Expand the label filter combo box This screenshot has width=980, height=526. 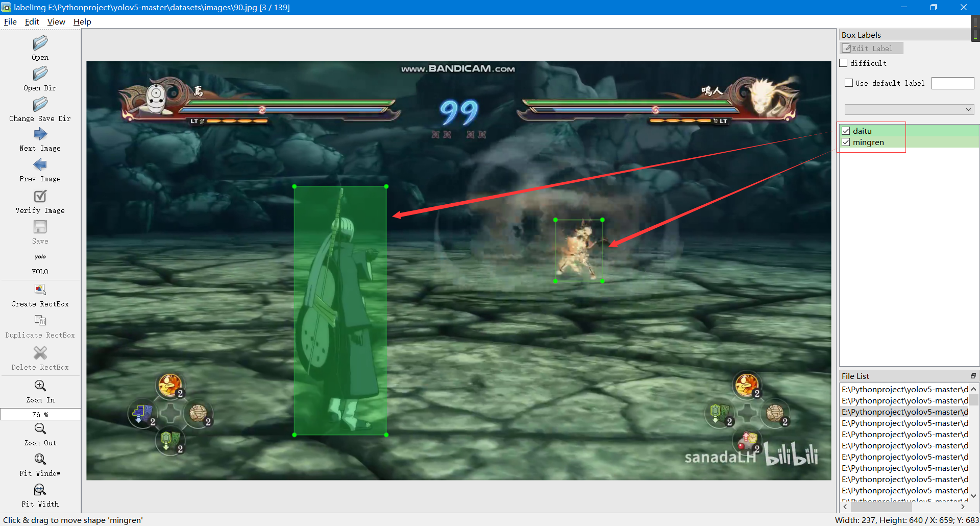[x=909, y=110]
